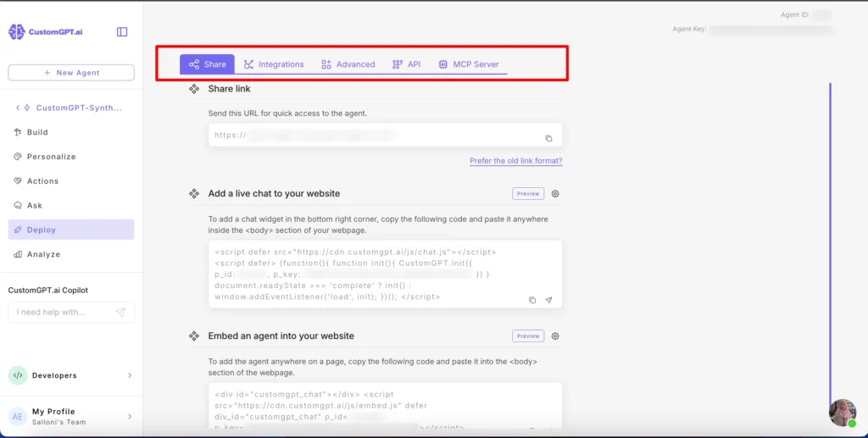Open live chat settings gear
The image size is (868, 438).
pos(555,193)
